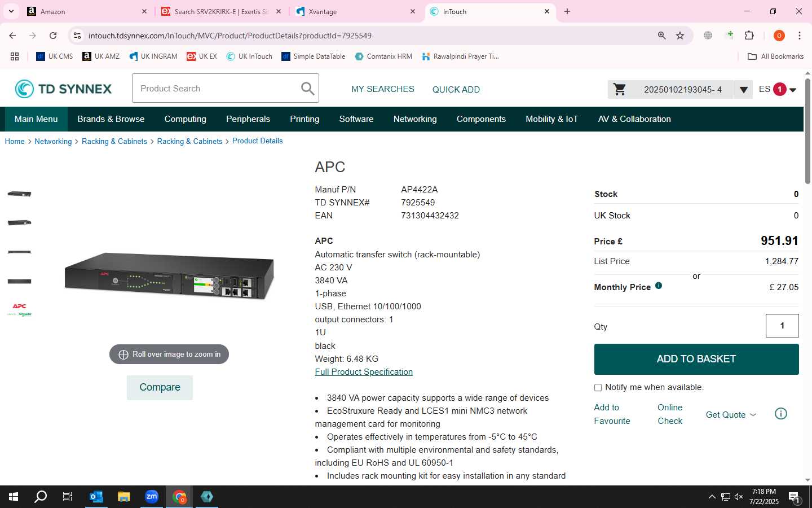Click the site information icon in address bar

pos(77,36)
